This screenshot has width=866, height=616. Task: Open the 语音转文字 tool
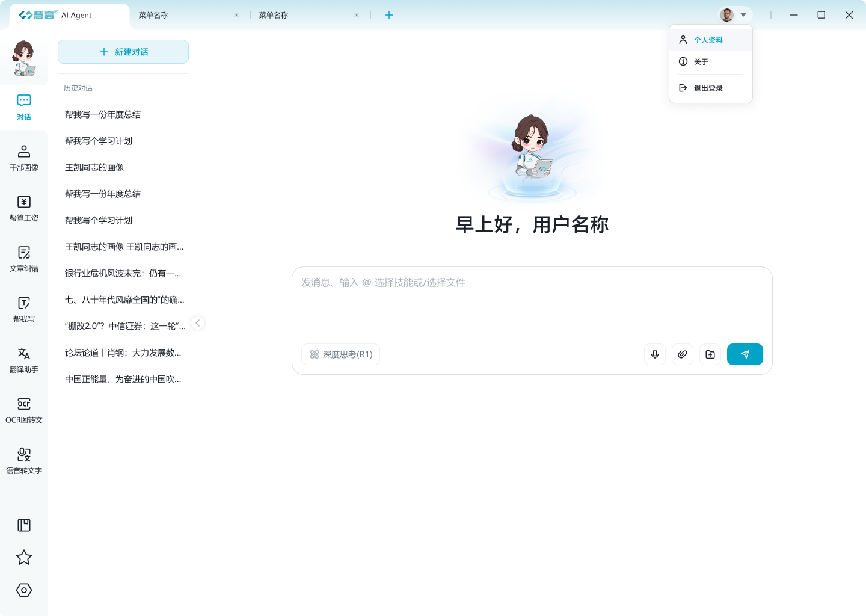pyautogui.click(x=23, y=460)
